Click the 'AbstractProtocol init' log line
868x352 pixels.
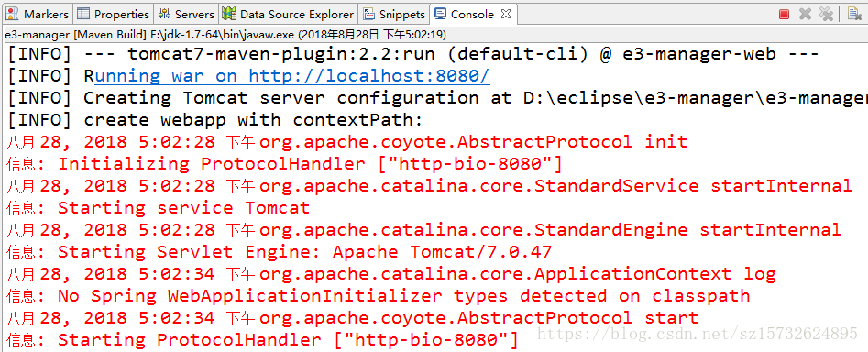(347, 142)
